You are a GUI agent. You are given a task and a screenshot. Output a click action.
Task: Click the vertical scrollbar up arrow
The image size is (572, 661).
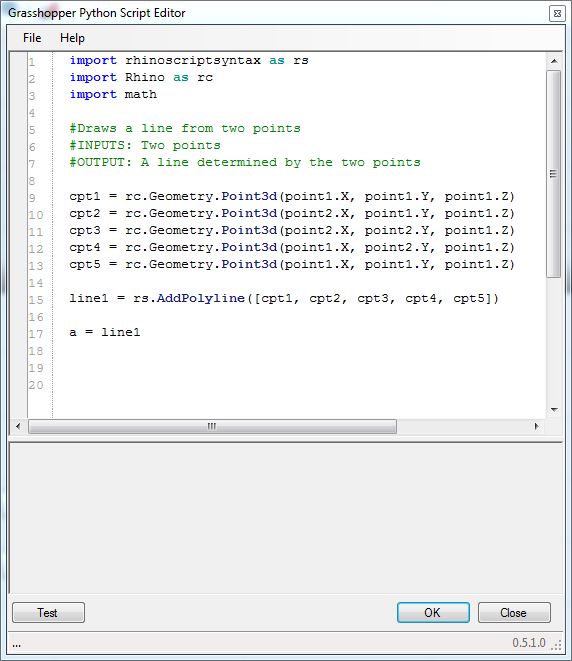pyautogui.click(x=554, y=61)
